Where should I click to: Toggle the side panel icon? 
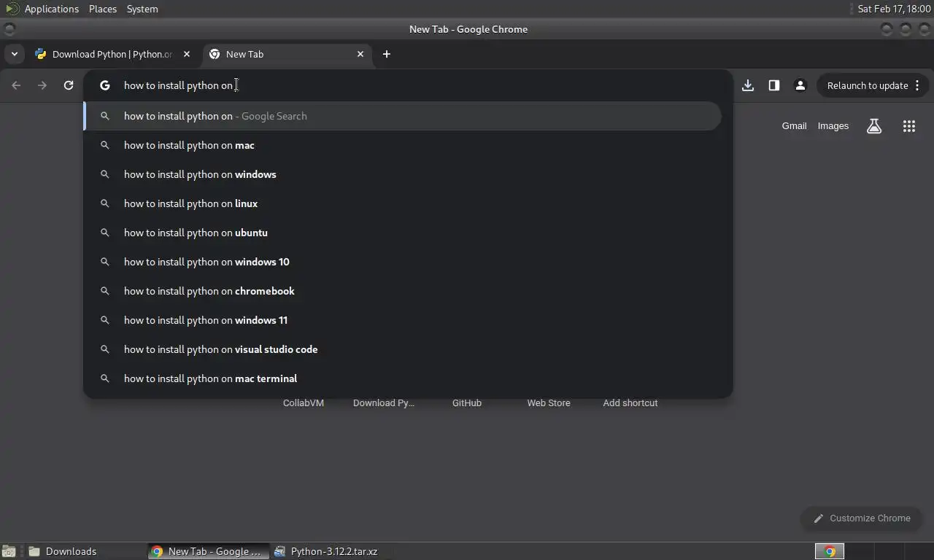click(774, 85)
